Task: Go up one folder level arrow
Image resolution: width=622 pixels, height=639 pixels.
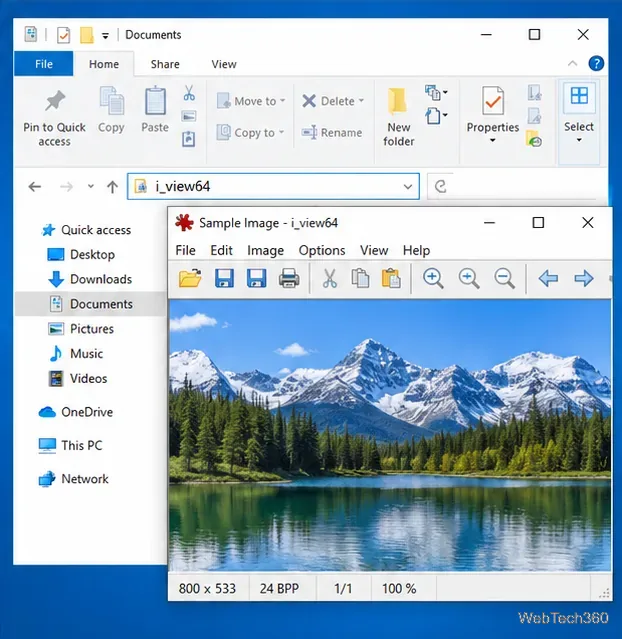Action: point(112,187)
